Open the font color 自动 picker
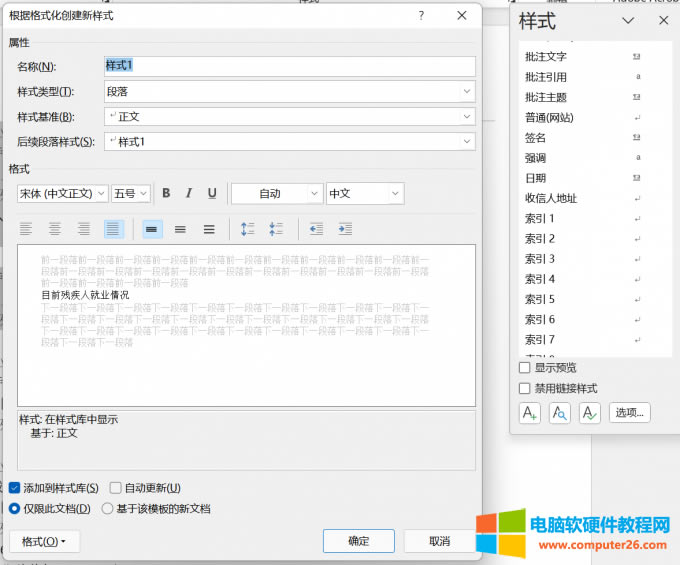This screenshot has height=565, width=680. pyautogui.click(x=277, y=193)
